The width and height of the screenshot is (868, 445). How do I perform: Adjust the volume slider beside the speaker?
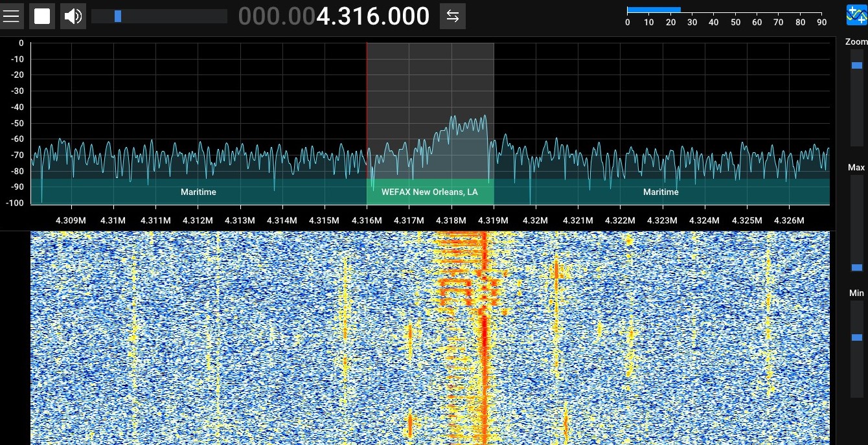pos(159,16)
